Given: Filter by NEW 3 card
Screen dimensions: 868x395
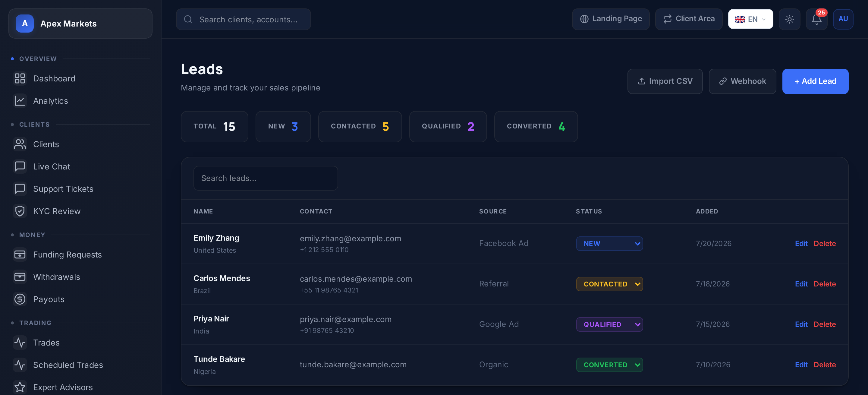Looking at the screenshot, I should (x=283, y=126).
